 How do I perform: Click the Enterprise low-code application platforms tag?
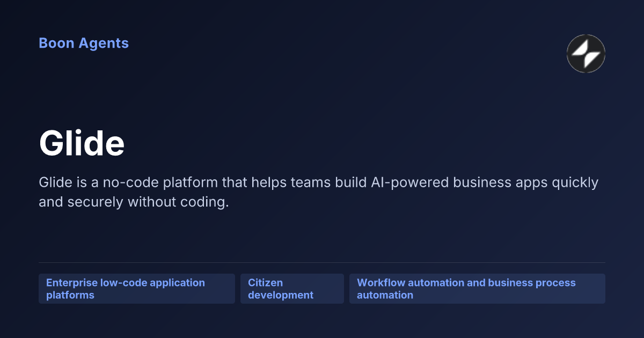(x=137, y=289)
